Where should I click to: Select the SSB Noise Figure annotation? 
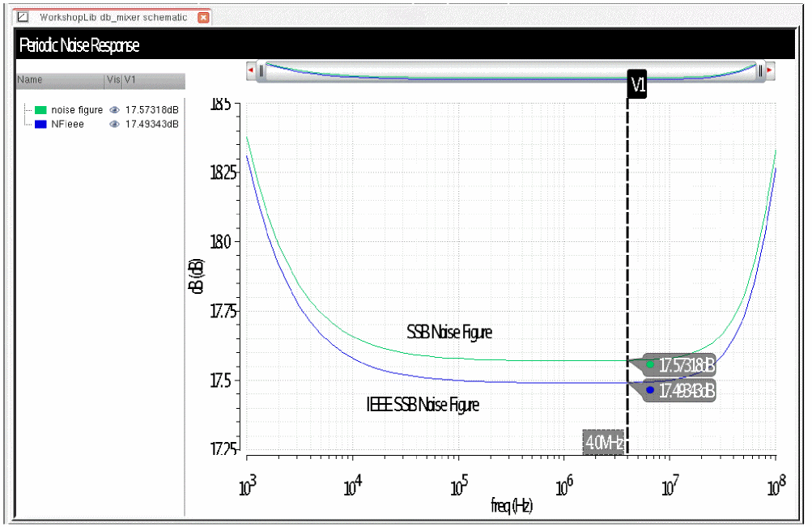pyautogui.click(x=449, y=332)
